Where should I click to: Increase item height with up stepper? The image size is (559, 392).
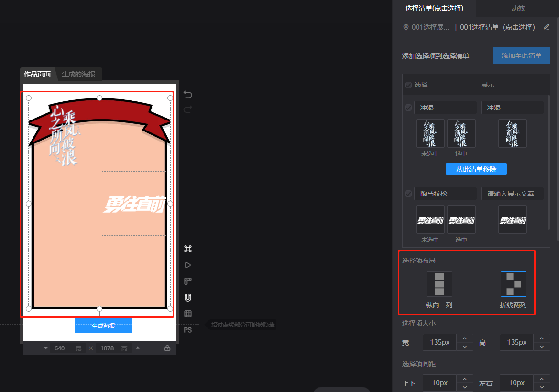pyautogui.click(x=541, y=338)
